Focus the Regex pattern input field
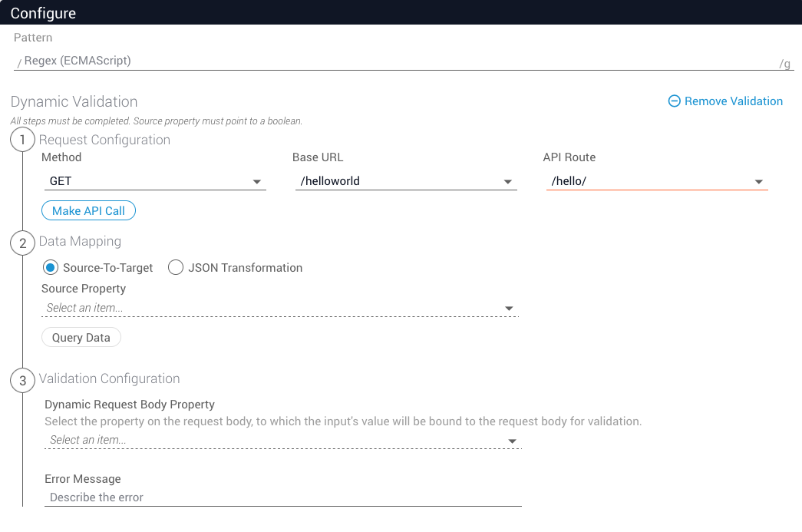 399,61
